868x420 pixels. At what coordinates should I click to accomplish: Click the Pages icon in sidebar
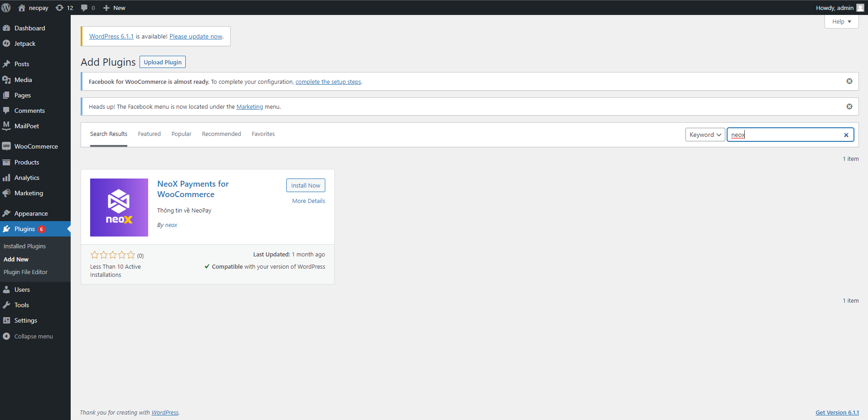tap(6, 95)
